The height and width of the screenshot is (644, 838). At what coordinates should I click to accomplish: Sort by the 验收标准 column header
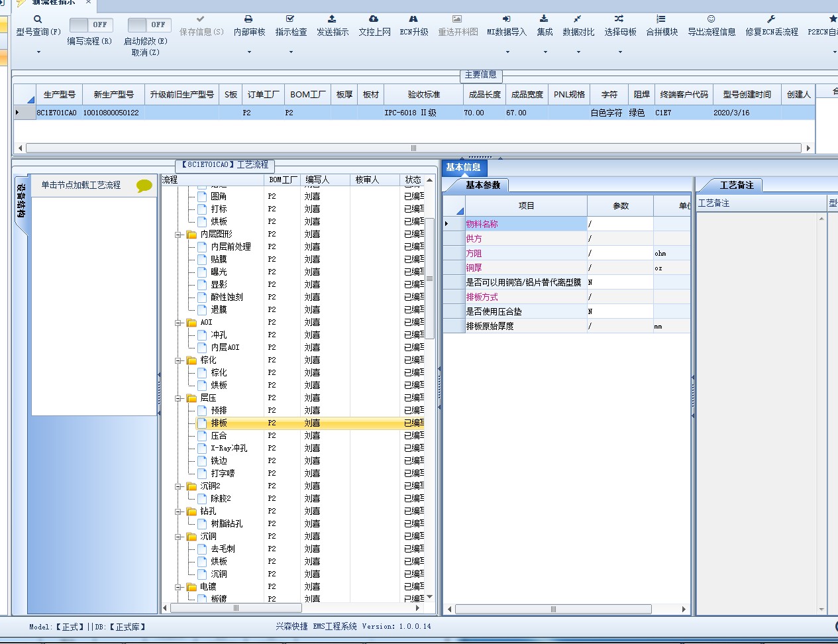pyautogui.click(x=424, y=95)
